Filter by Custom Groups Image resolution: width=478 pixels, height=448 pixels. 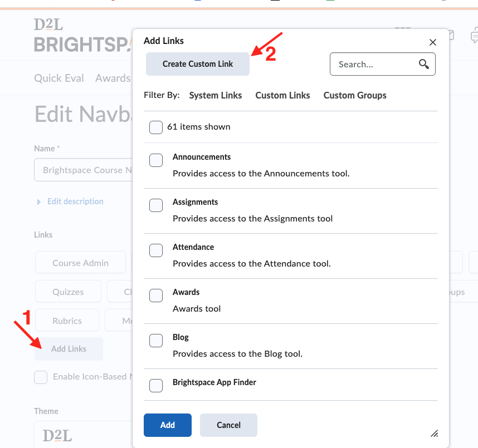[355, 95]
